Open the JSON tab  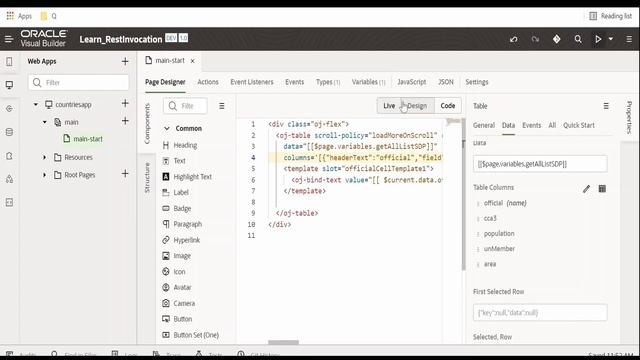pyautogui.click(x=445, y=82)
